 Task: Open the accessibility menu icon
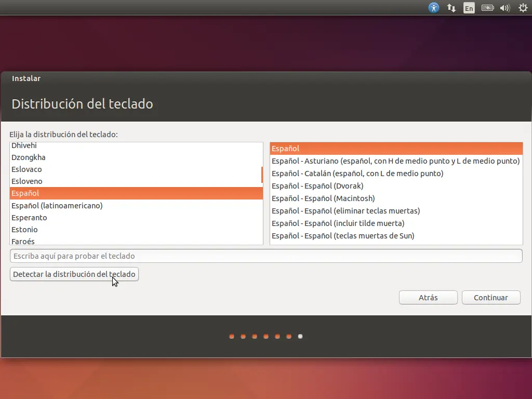pos(434,8)
